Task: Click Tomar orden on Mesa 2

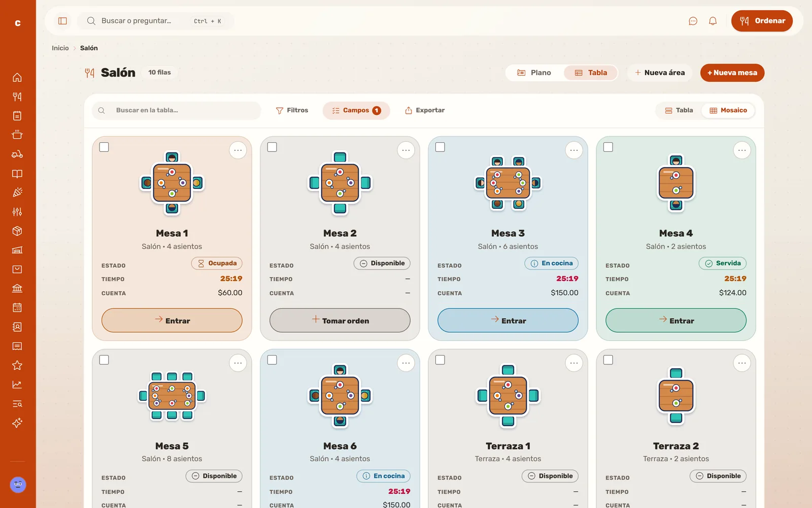Action: click(x=340, y=321)
